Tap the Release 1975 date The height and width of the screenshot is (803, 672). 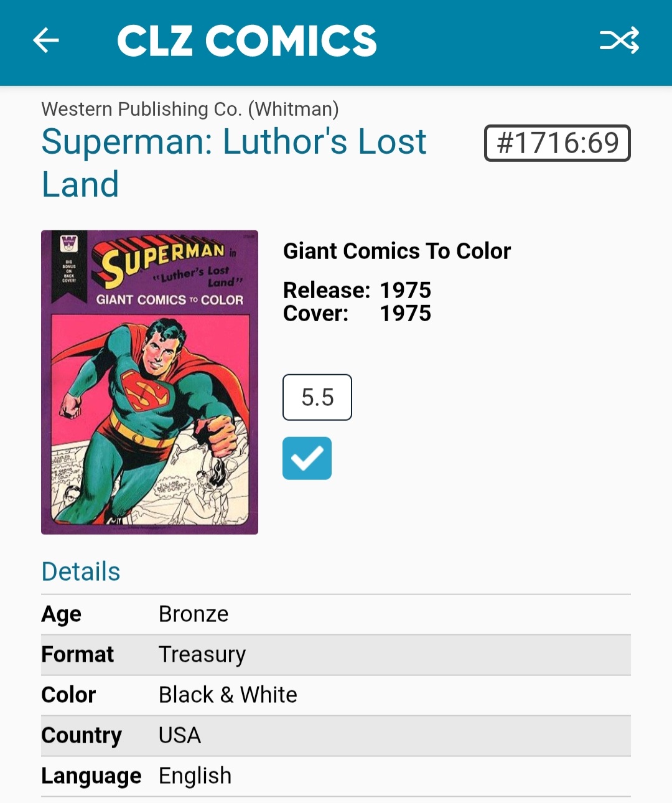(357, 290)
